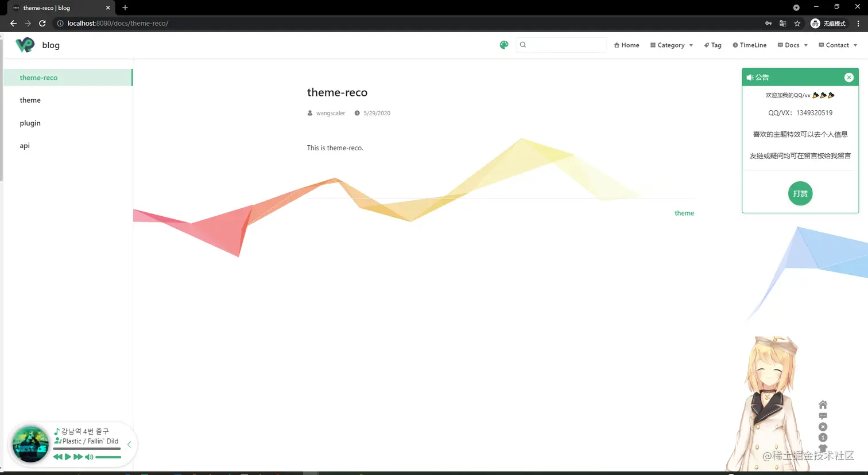Close the theme-reco | blog tab
868x475 pixels.
108,7
